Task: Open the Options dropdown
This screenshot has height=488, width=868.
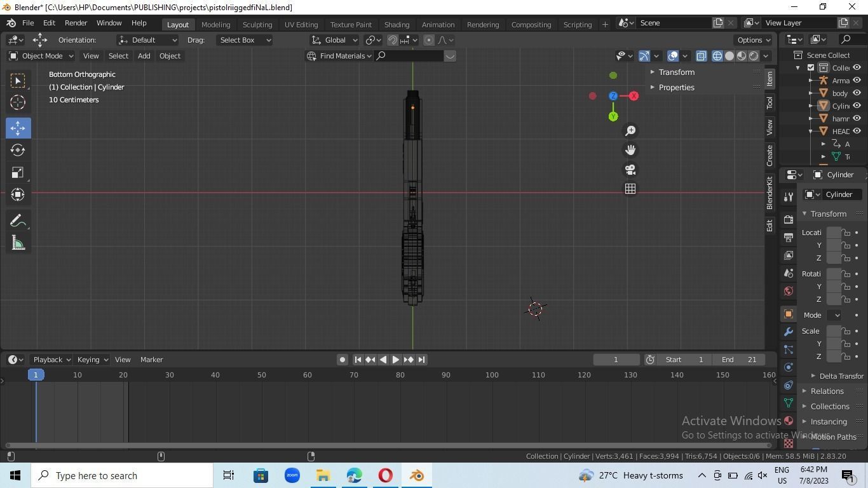Action: [754, 40]
